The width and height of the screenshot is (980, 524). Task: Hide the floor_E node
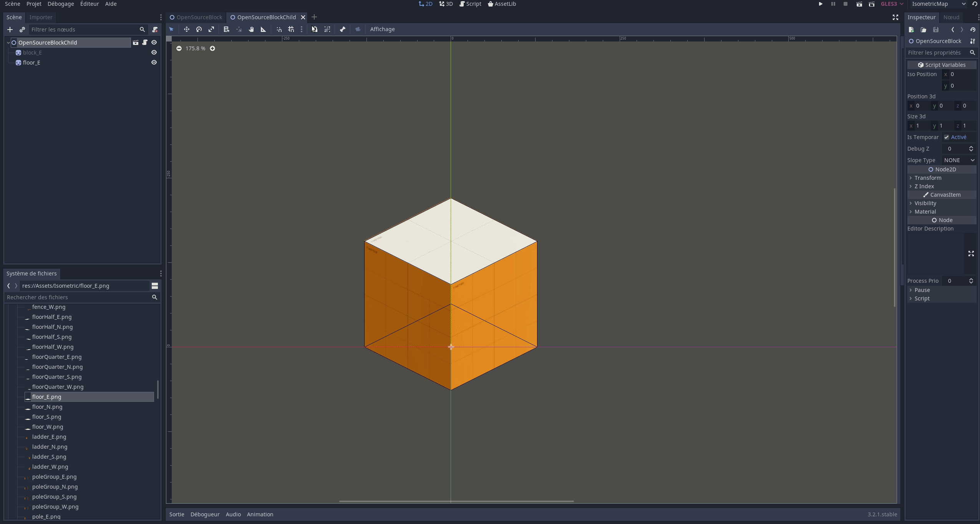click(x=154, y=63)
